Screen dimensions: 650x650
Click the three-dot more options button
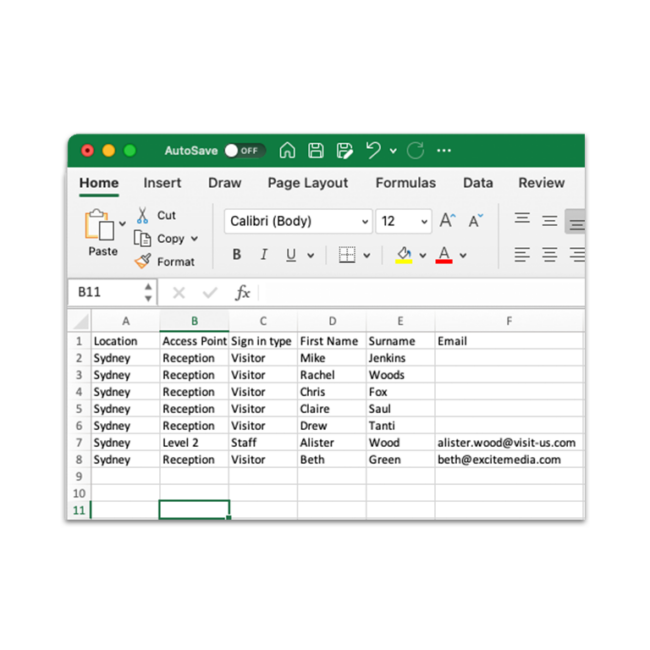pos(444,150)
